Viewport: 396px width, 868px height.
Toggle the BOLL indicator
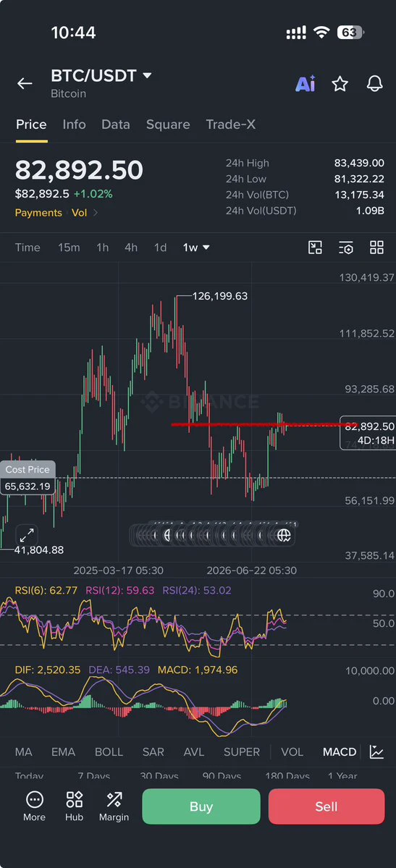[x=109, y=751]
